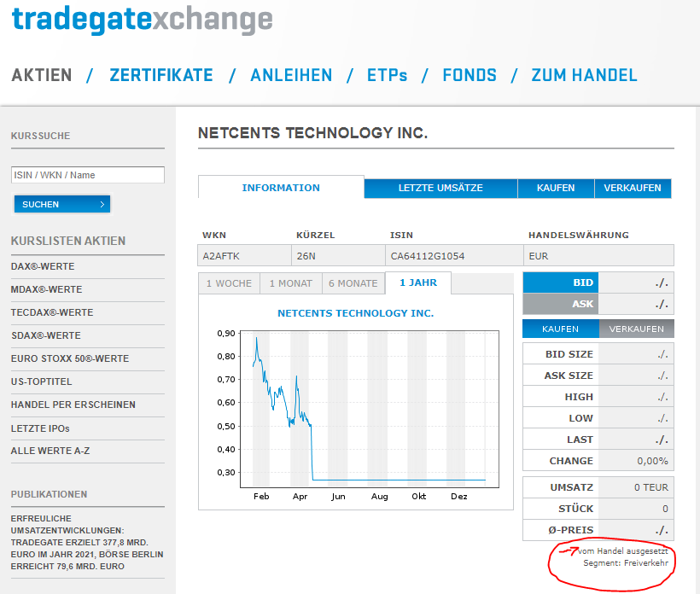View LETZTE IPOs list
Screen dimensions: 700x594
coord(40,428)
